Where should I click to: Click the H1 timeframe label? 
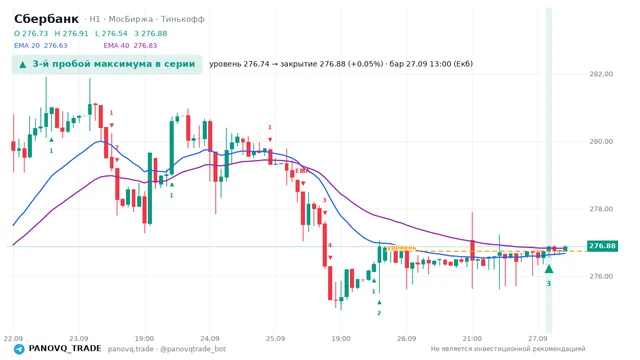pyautogui.click(x=95, y=19)
